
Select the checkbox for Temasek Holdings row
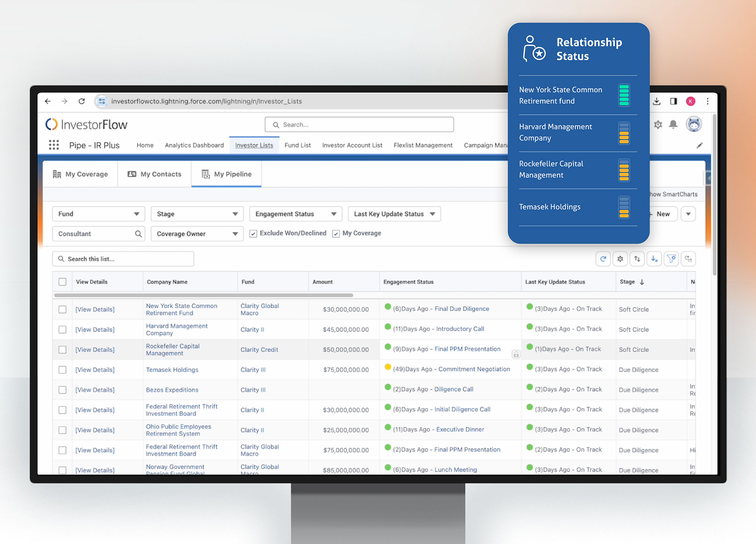click(x=62, y=369)
